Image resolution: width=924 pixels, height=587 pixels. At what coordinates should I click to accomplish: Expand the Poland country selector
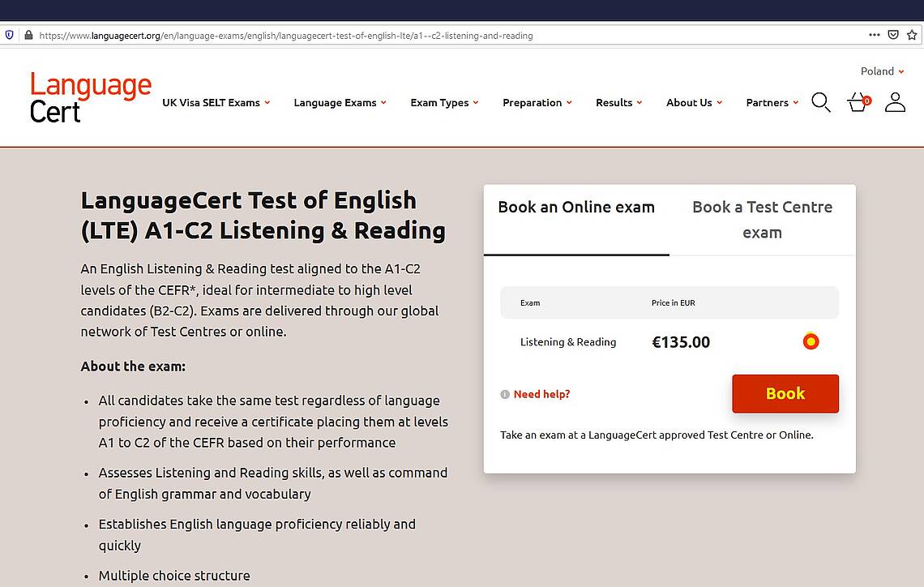pos(882,71)
